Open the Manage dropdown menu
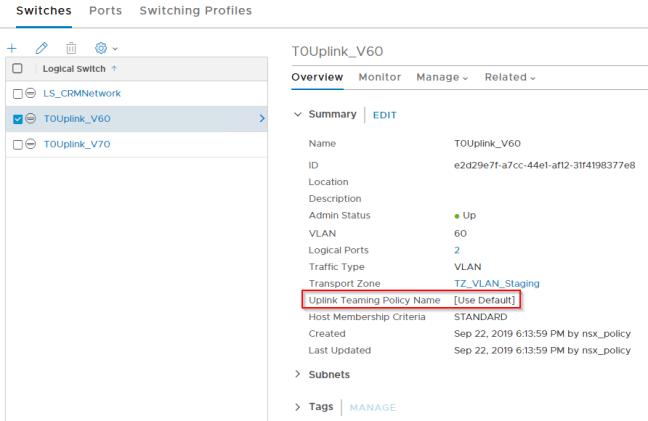 442,77
